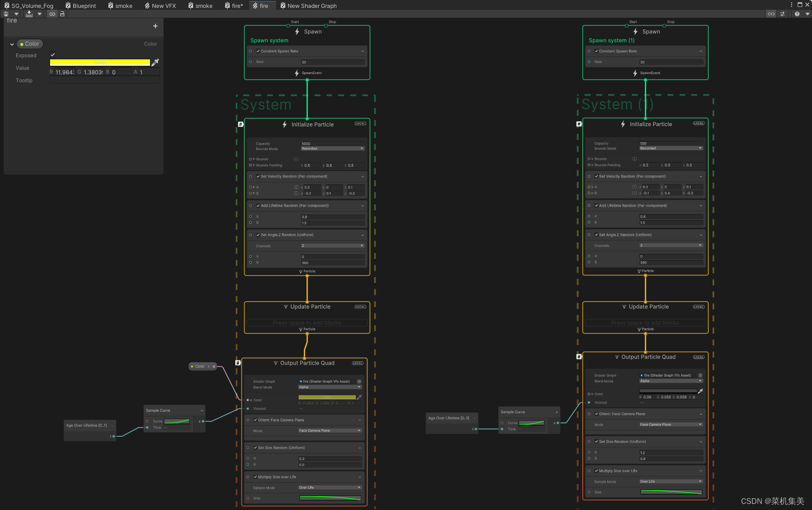Click the Rate input field in Spawn system
This screenshot has width=812, height=510.
(333, 62)
